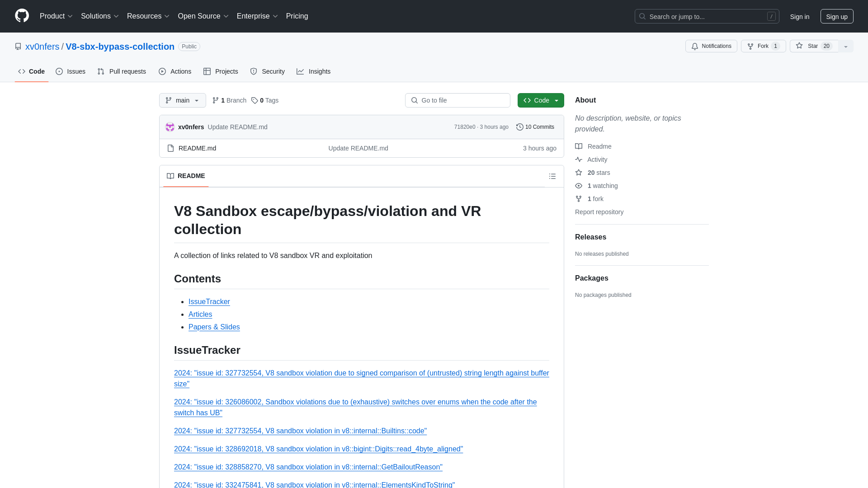Image resolution: width=868 pixels, height=488 pixels.
Task: Switch to the Issues tab
Action: (x=71, y=71)
